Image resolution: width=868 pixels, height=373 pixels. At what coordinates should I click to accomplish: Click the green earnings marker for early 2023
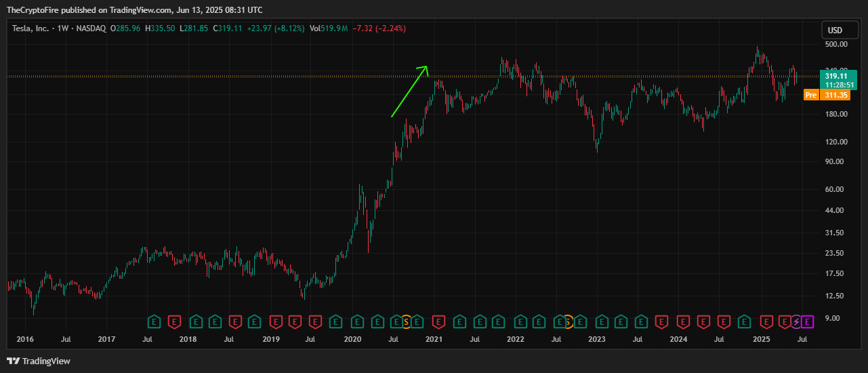click(602, 321)
